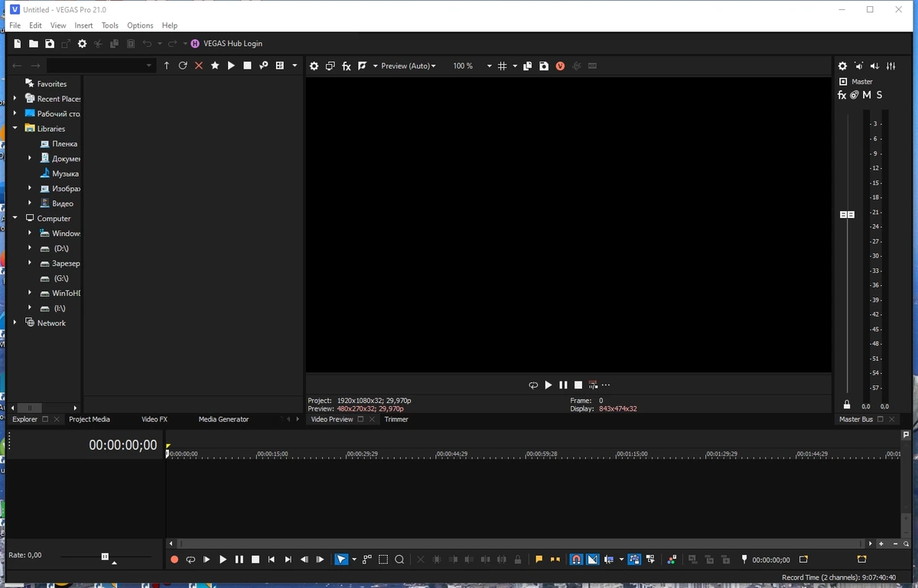Toggle dim output in Master bus
This screenshot has height=588, width=918.
click(875, 67)
